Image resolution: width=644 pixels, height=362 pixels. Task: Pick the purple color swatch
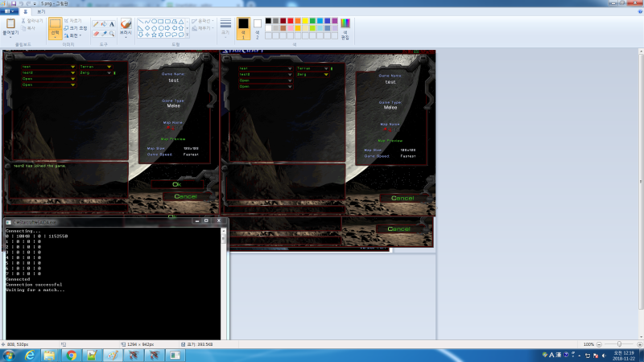[335, 21]
